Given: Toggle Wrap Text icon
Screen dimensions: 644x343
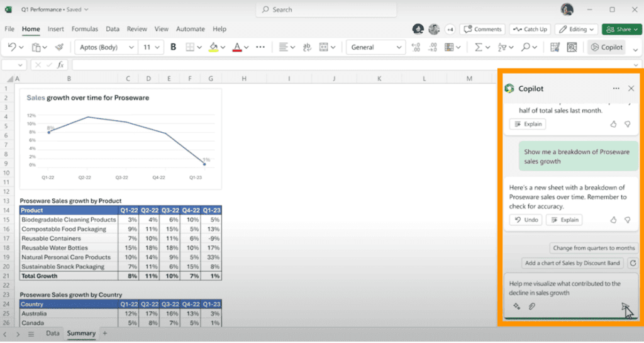Looking at the screenshot, I should (x=307, y=47).
